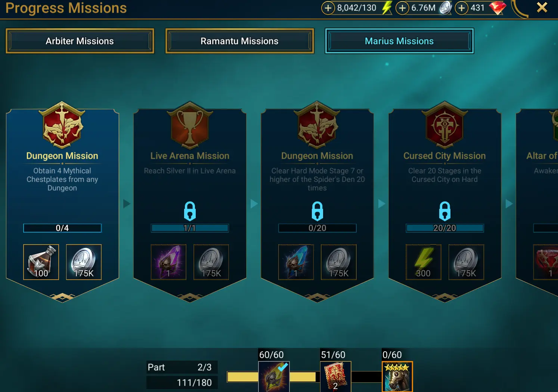Tap the purple shard reward on Live Arena
The width and height of the screenshot is (558, 392).
coord(168,262)
